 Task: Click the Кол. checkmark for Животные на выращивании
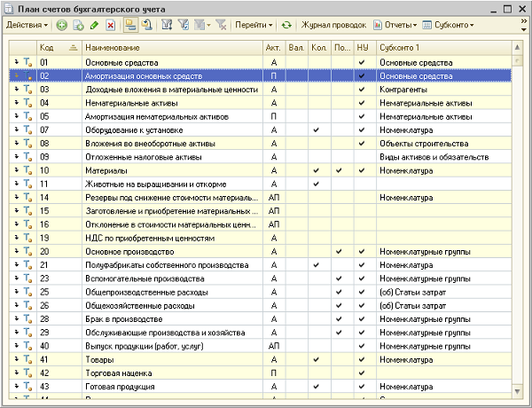pyautogui.click(x=317, y=184)
